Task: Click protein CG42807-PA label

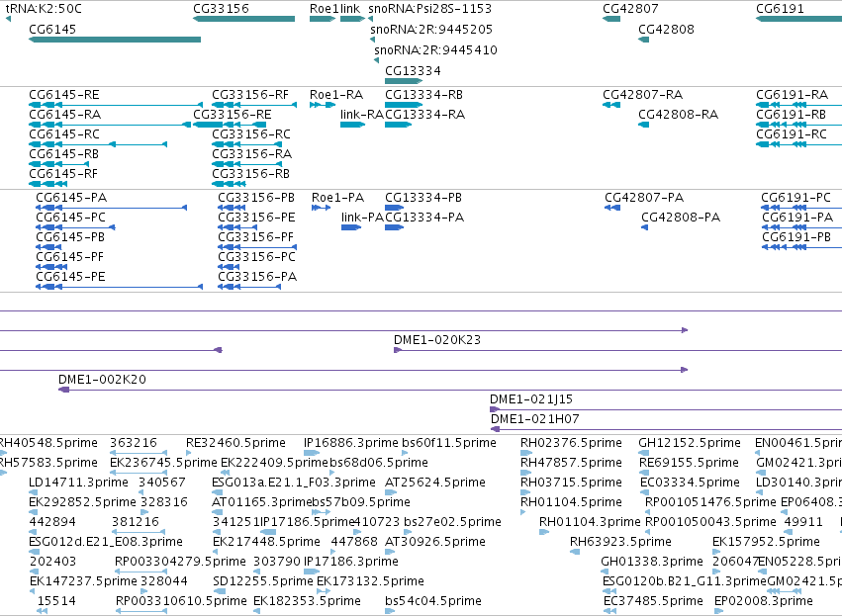Action: [x=644, y=198]
